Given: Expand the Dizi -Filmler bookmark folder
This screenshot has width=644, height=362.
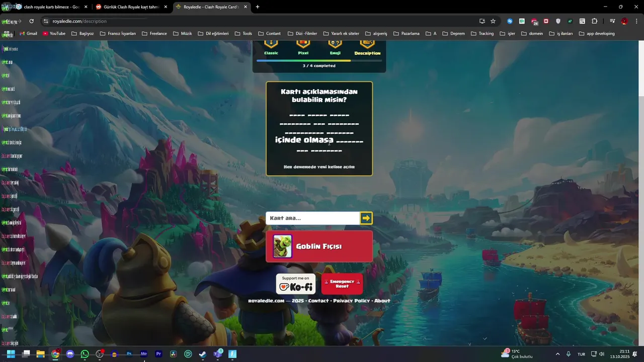Looking at the screenshot, I should (x=302, y=34).
